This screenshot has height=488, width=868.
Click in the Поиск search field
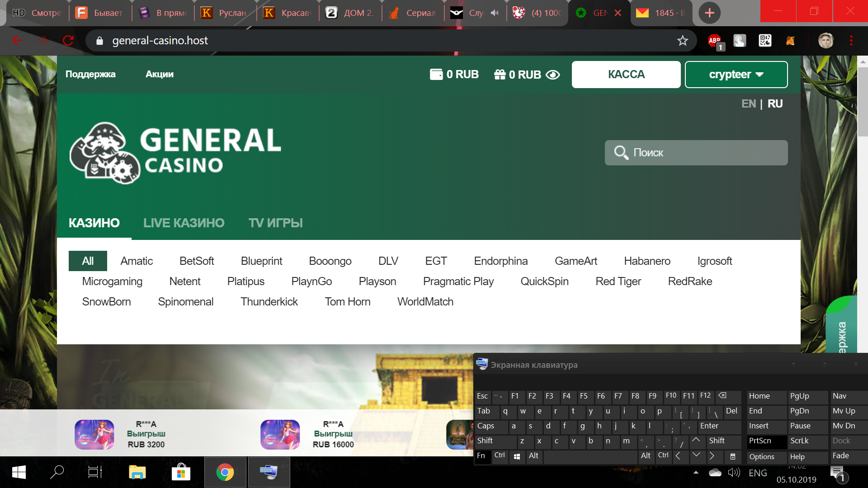(x=705, y=153)
